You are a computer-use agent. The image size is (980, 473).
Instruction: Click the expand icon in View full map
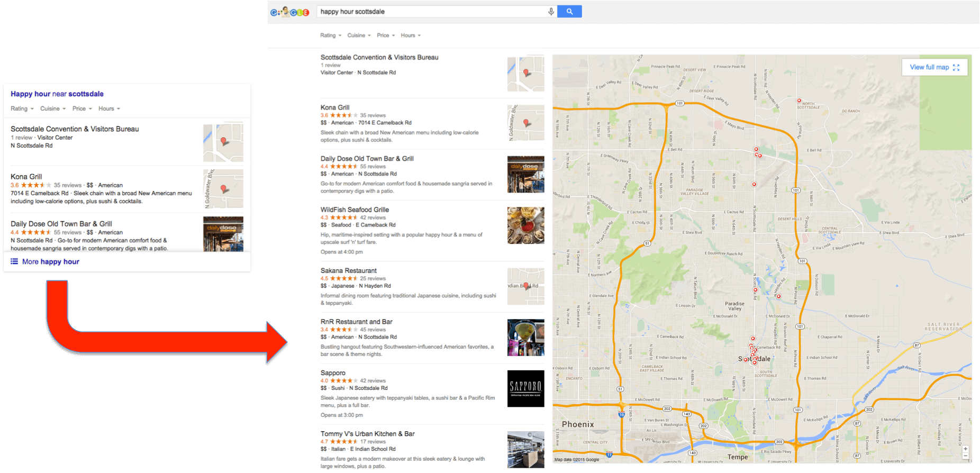[956, 67]
